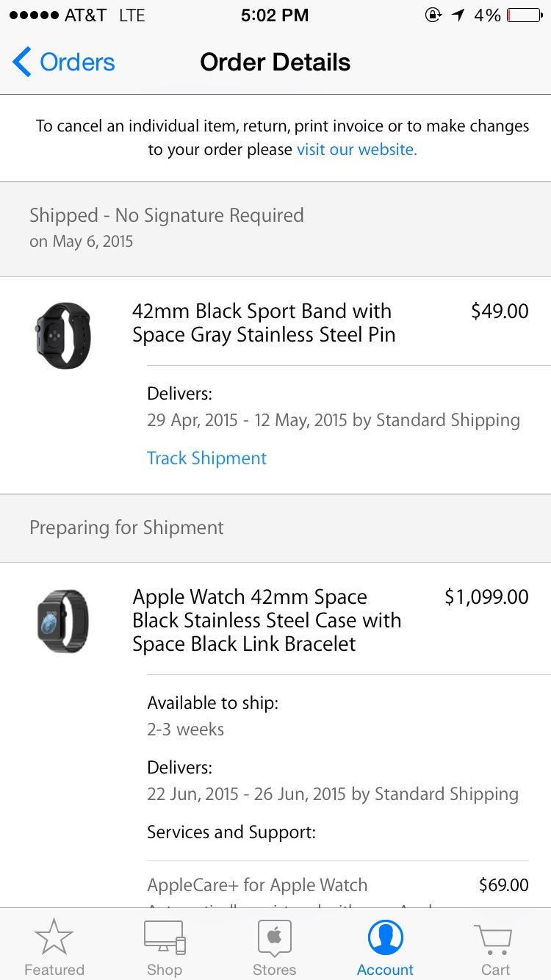Tap the rotation lock status icon
551x980 pixels.
pyautogui.click(x=433, y=15)
